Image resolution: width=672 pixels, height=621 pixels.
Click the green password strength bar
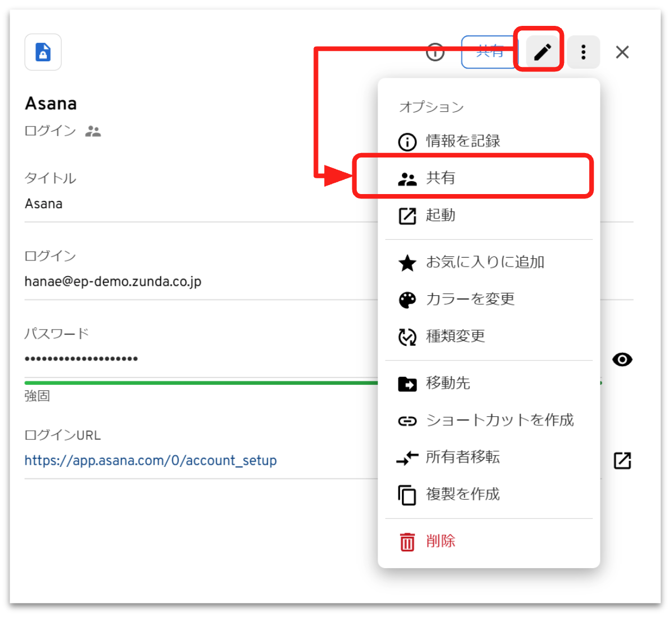(201, 383)
